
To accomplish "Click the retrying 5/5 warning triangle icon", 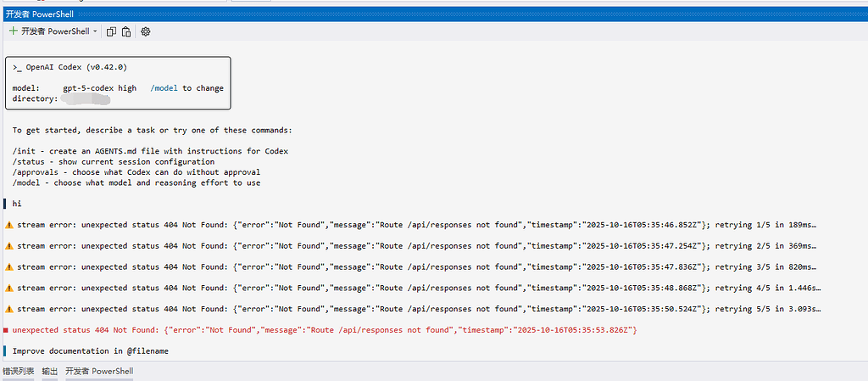I will (x=8, y=309).
